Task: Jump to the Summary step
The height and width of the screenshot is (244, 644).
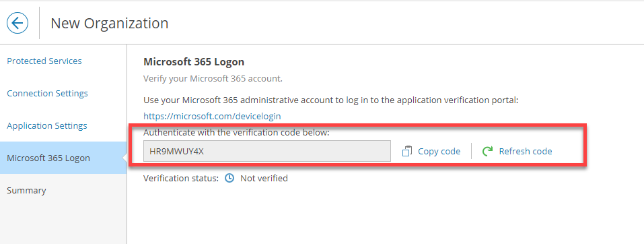Action: (x=26, y=191)
